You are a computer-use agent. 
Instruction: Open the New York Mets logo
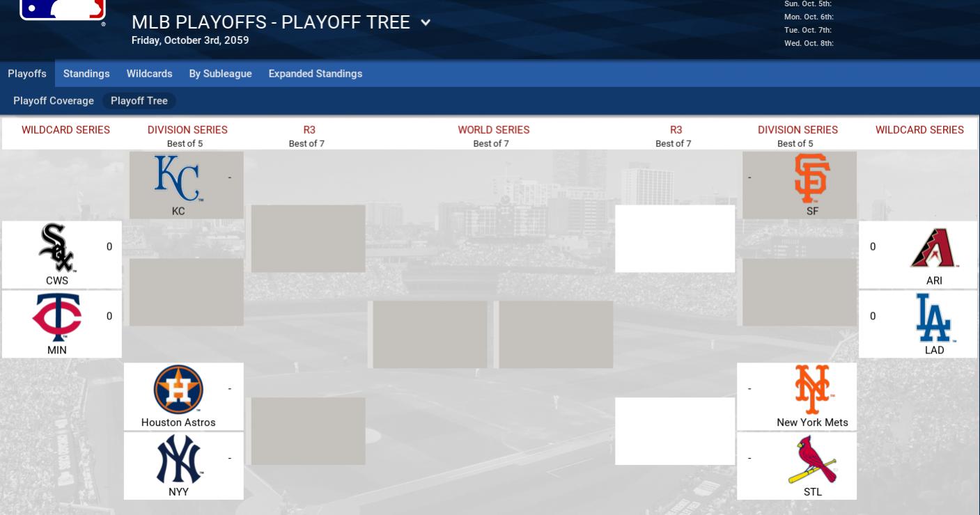coord(812,389)
